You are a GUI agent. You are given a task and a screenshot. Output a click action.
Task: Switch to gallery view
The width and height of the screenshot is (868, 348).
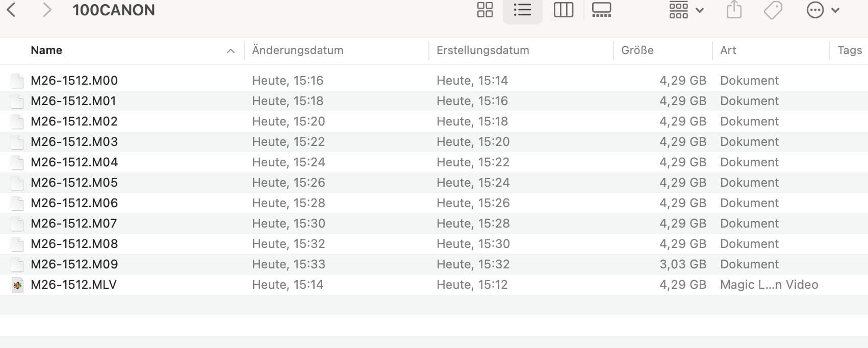click(x=601, y=10)
